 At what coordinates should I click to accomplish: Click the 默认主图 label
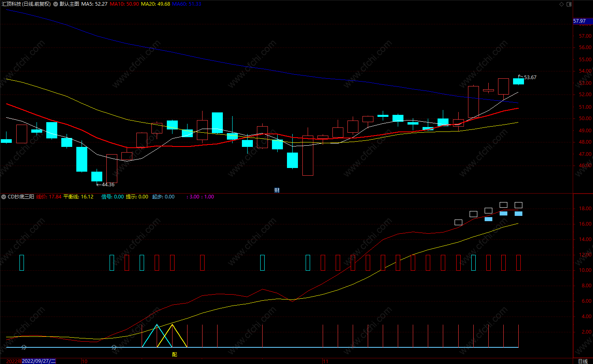pyautogui.click(x=69, y=4)
